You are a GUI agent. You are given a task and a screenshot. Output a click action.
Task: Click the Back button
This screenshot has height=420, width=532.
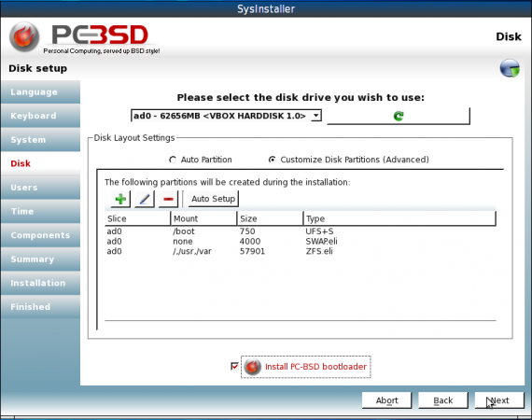point(443,400)
